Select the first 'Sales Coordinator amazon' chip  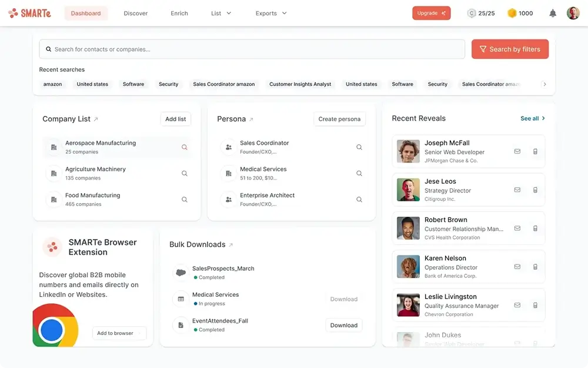click(x=224, y=84)
